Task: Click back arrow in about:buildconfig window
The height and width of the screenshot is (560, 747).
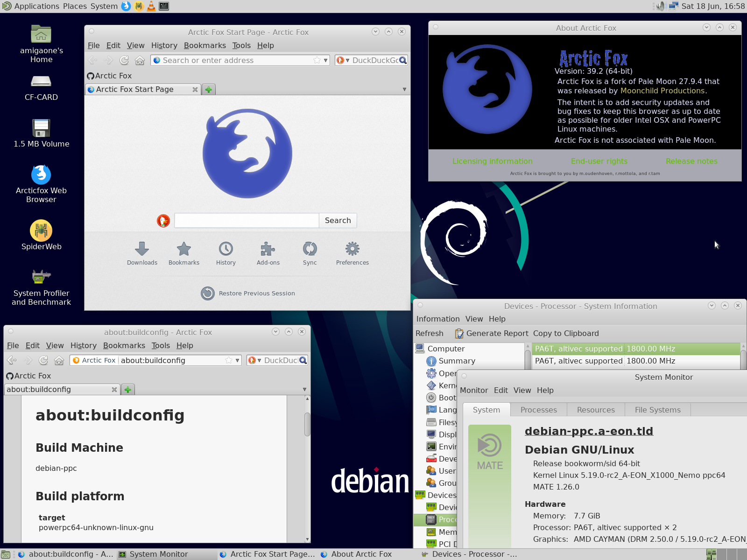Action: point(12,360)
